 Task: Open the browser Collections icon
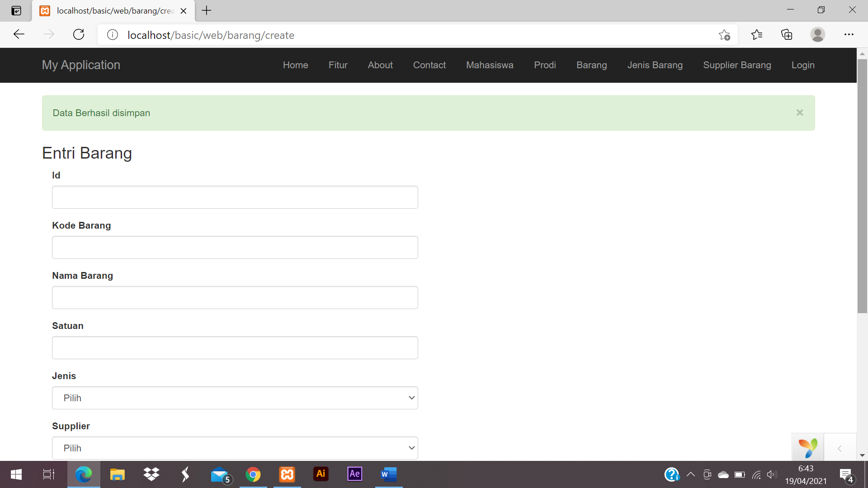click(x=787, y=35)
